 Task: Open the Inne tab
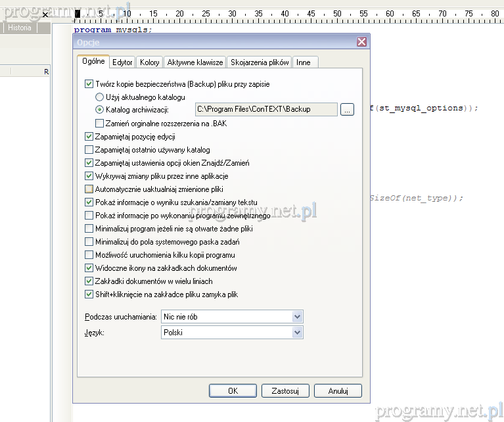click(x=303, y=62)
